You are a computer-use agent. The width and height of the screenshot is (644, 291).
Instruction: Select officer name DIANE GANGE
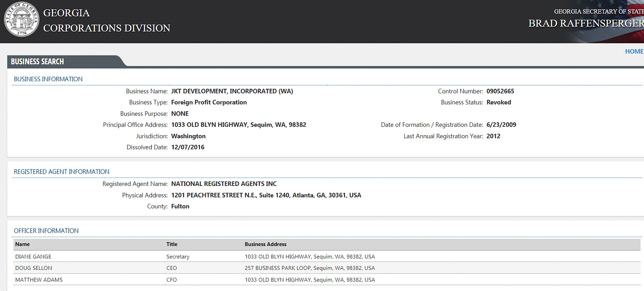(x=34, y=257)
